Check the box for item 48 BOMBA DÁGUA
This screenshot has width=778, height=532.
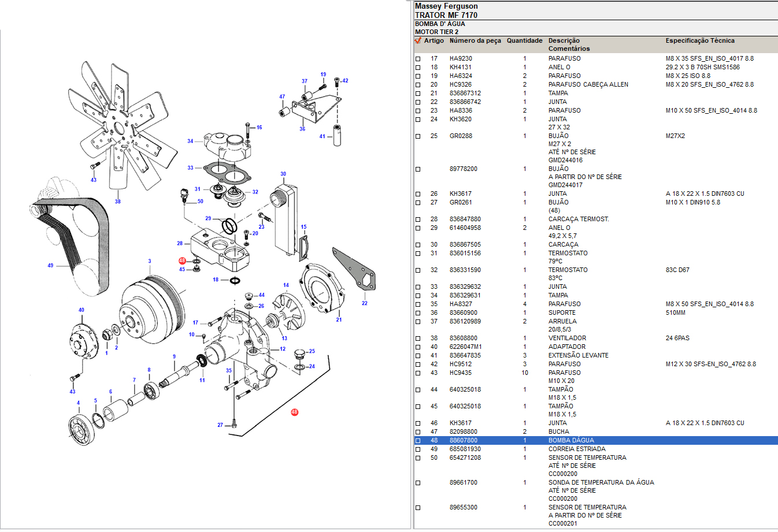point(418,441)
